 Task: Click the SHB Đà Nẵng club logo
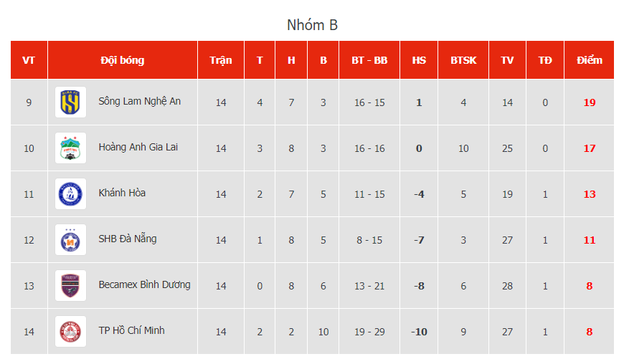point(70,240)
